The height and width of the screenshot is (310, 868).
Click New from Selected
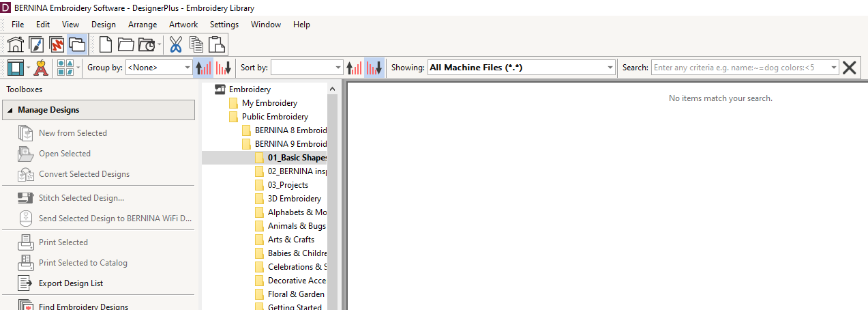pos(73,133)
